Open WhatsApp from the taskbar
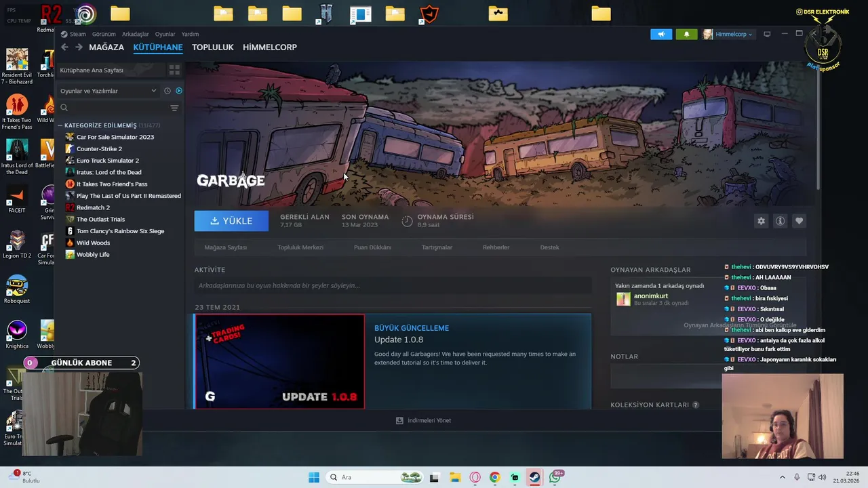The height and width of the screenshot is (488, 868). [555, 477]
